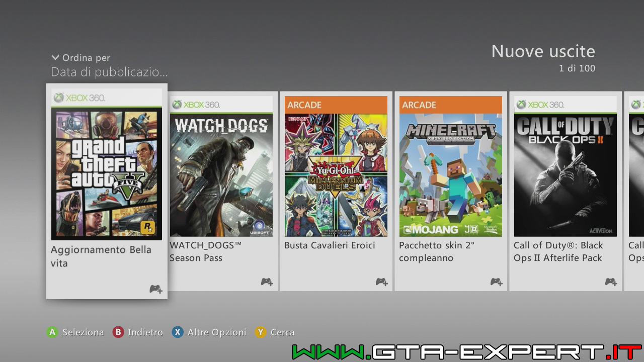The width and height of the screenshot is (644, 362).
Task: Click the green A button icon
Action: (x=52, y=332)
